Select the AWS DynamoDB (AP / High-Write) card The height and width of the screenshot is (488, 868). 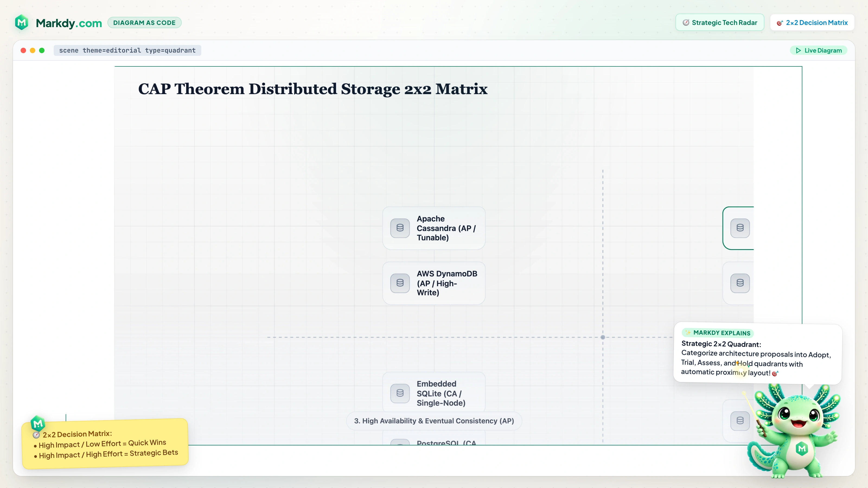(x=434, y=283)
